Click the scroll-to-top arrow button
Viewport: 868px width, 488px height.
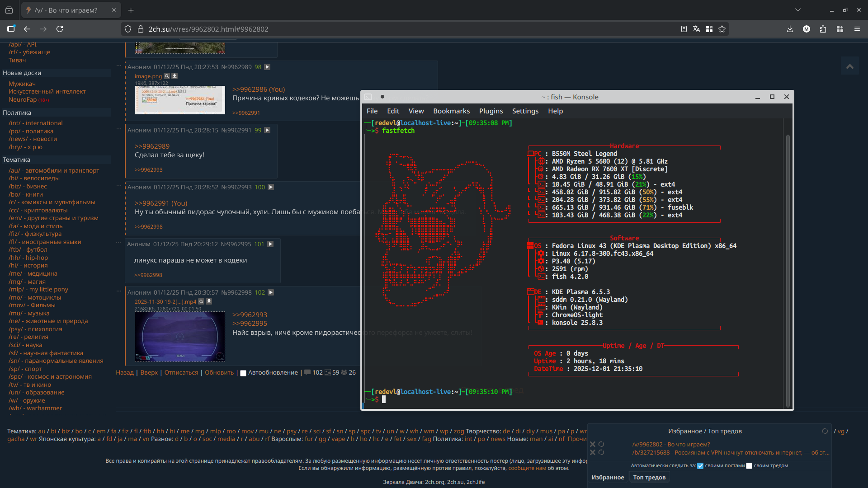(x=849, y=66)
